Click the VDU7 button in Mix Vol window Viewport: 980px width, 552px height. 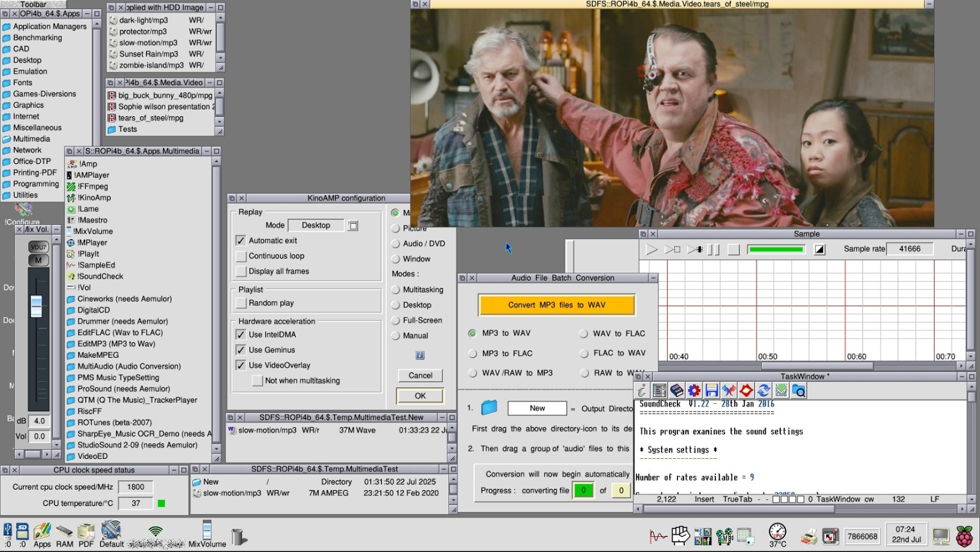(38, 247)
